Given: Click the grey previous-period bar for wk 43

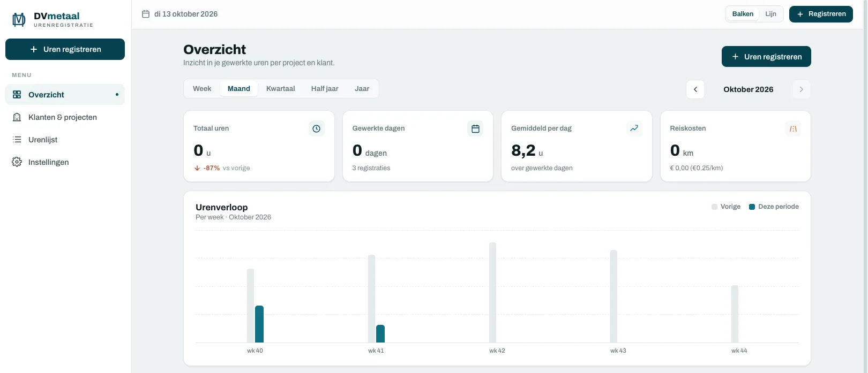Looking at the screenshot, I should 614,296.
